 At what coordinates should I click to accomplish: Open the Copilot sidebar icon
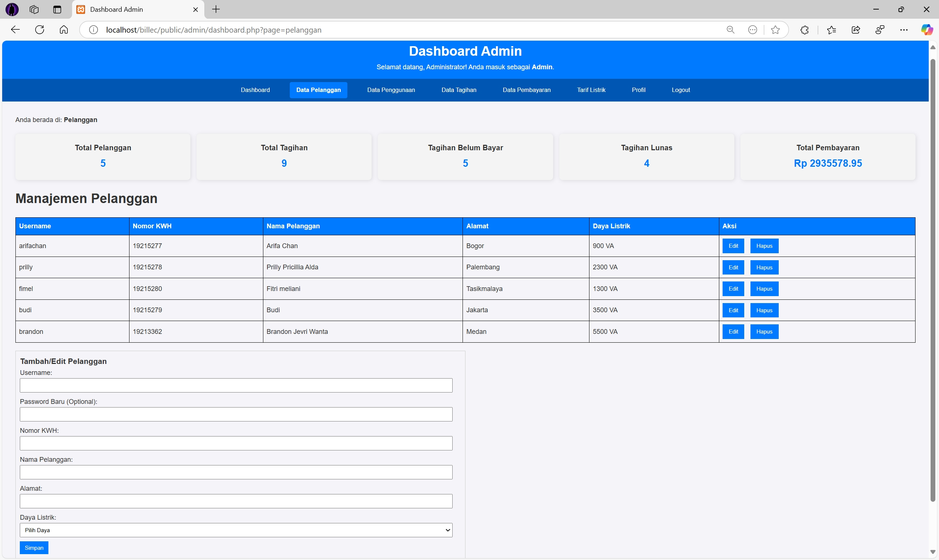click(927, 30)
